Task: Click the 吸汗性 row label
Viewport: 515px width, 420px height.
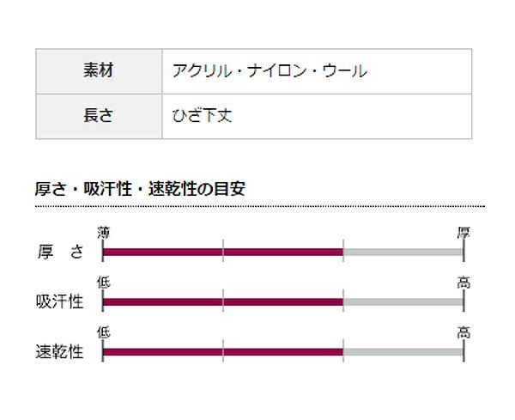Action: [61, 301]
